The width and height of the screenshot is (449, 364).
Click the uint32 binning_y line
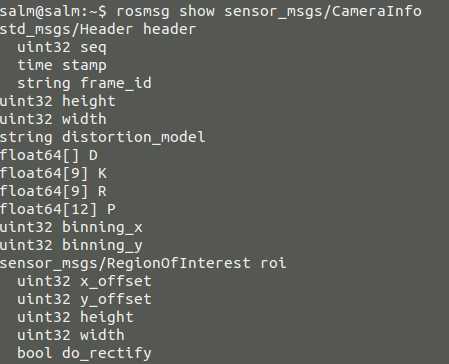(x=71, y=246)
